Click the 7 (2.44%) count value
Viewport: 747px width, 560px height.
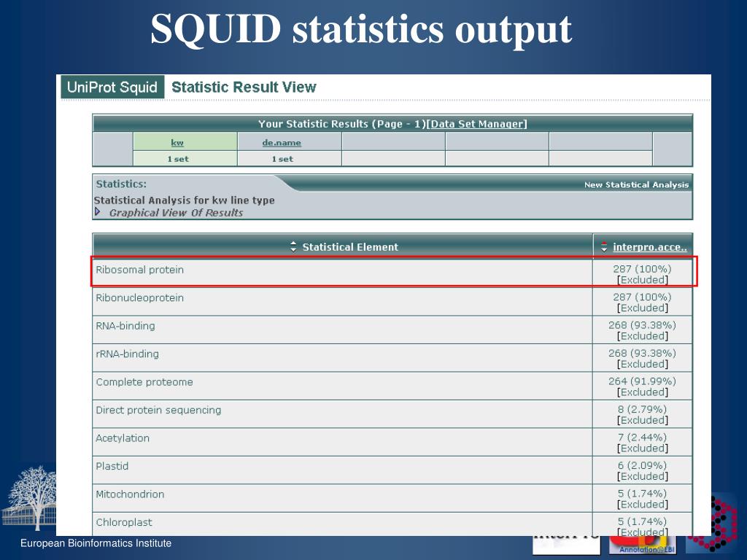(x=642, y=437)
